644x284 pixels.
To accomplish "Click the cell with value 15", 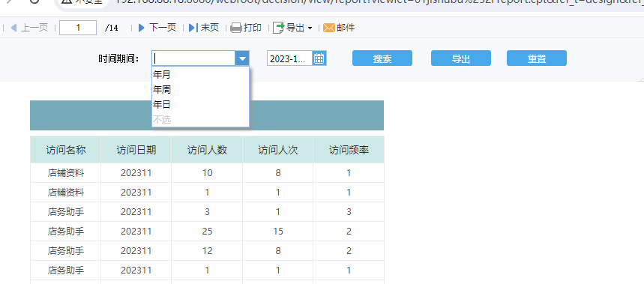I will click(x=278, y=231).
